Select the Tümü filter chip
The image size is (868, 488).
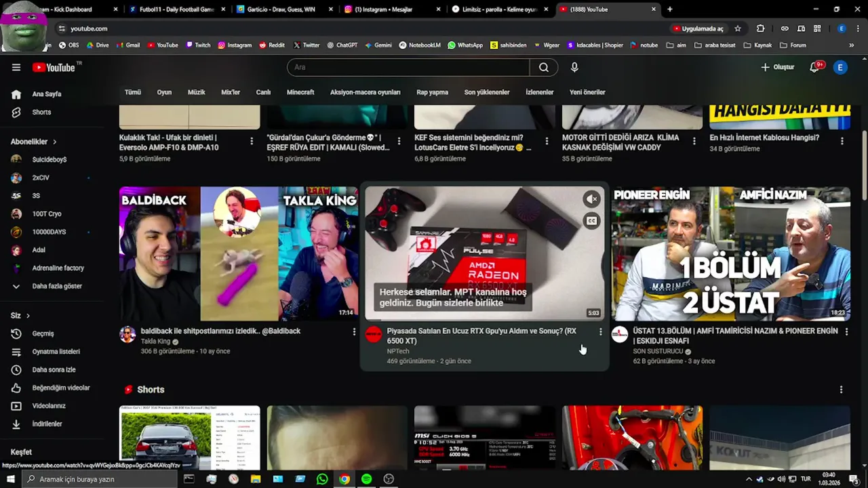(132, 92)
